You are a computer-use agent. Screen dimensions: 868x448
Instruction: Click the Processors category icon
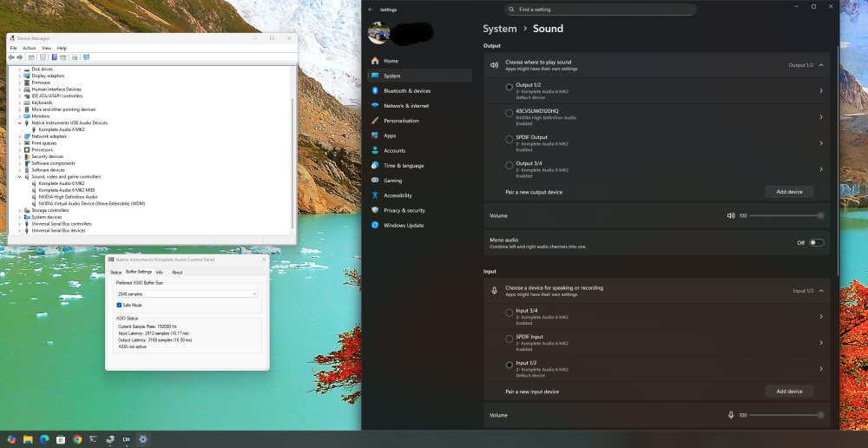coord(27,149)
